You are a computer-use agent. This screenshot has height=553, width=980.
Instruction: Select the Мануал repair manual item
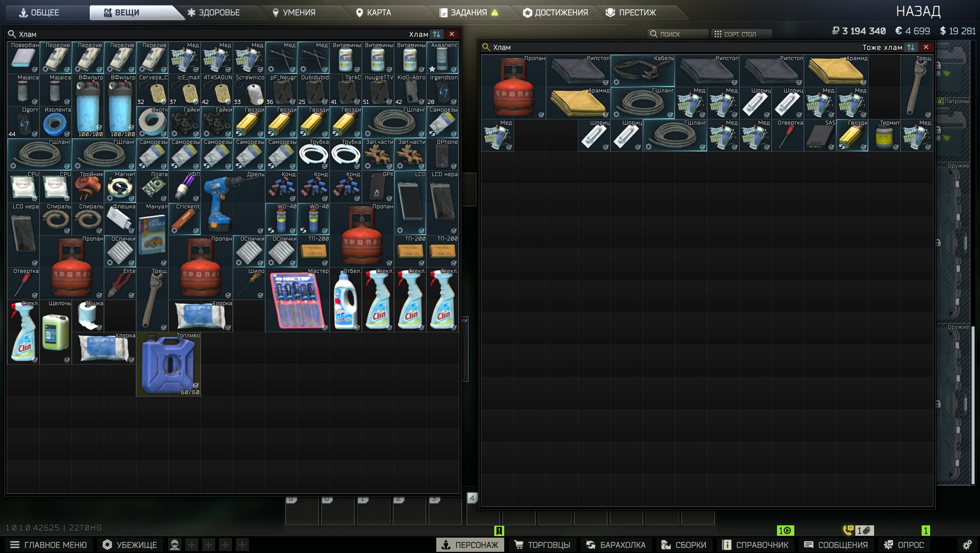(x=152, y=234)
